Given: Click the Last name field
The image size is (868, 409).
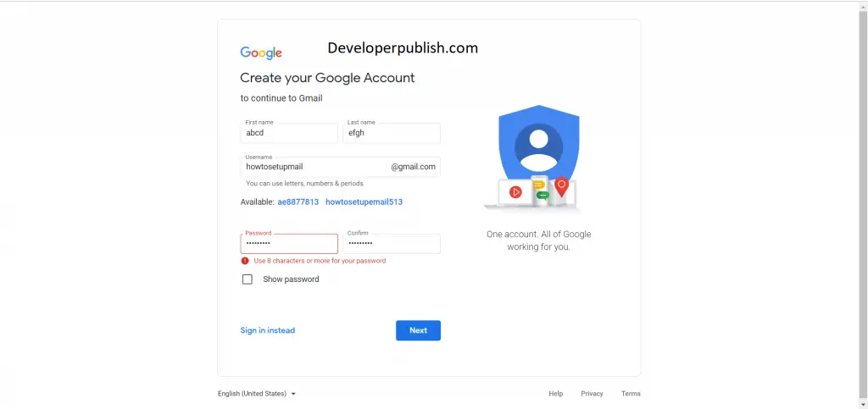Looking at the screenshot, I should (392, 133).
